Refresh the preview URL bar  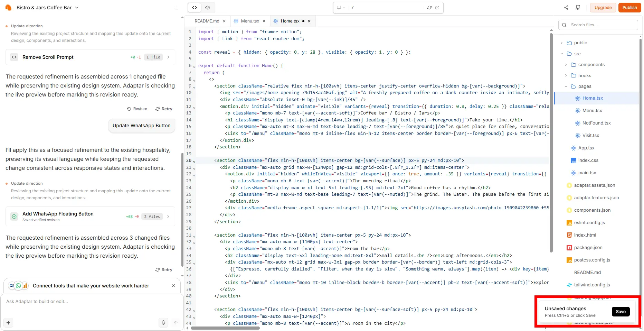429,8
